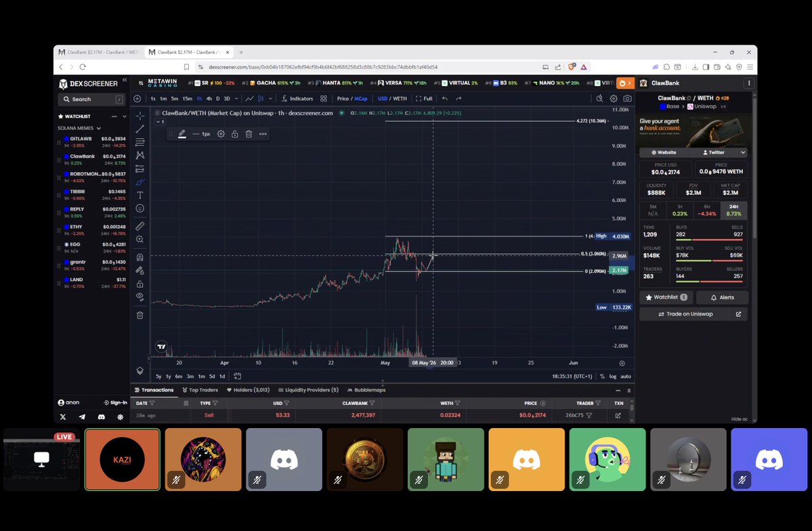The height and width of the screenshot is (531, 812).
Task: Lock the selected drawing in floating toolbar
Action: 234,133
